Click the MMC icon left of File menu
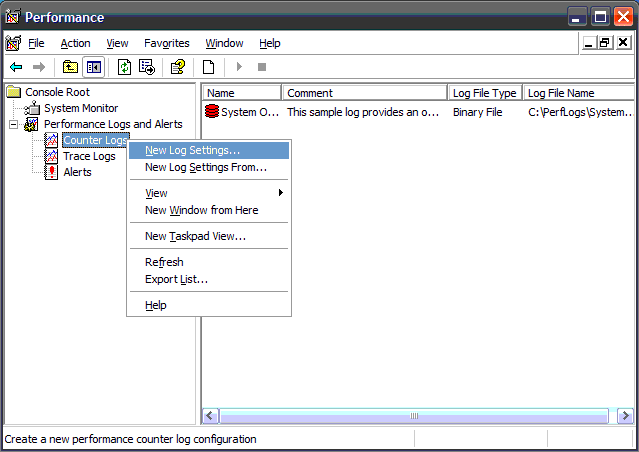This screenshot has height=452, width=639. [x=13, y=43]
